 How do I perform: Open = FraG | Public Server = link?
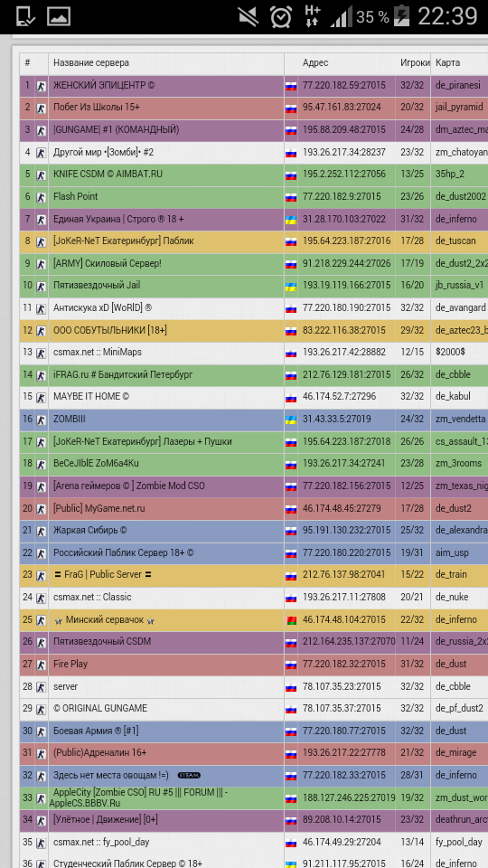(x=102, y=575)
